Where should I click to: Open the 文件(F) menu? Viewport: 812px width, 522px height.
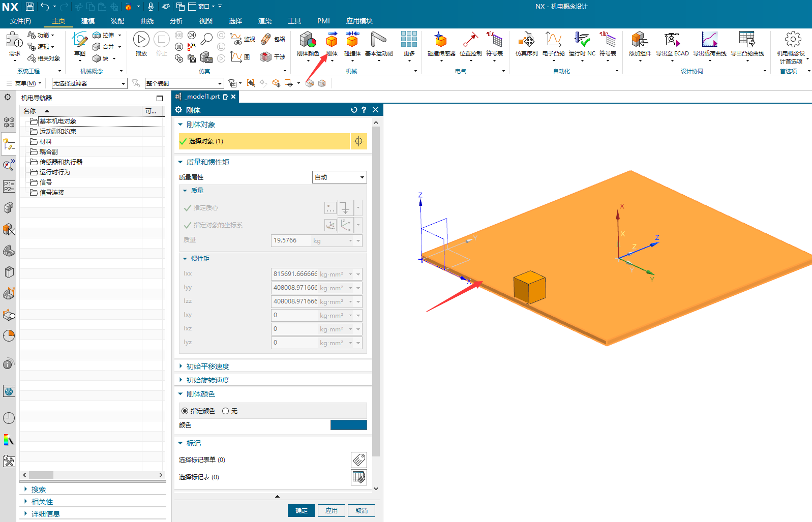coord(20,21)
